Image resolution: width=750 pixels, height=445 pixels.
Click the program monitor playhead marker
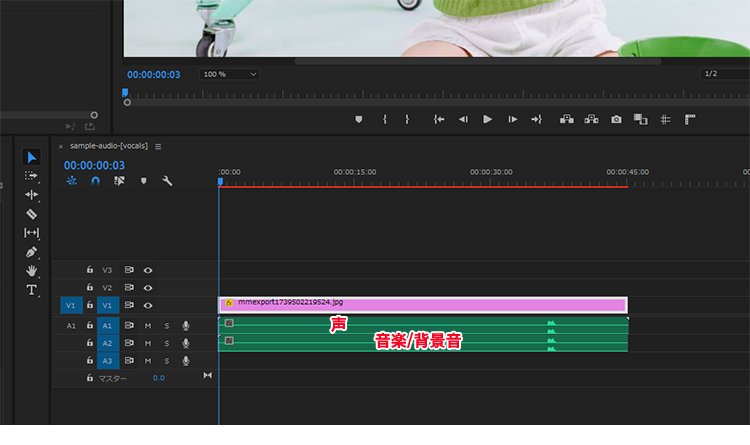coord(125,92)
